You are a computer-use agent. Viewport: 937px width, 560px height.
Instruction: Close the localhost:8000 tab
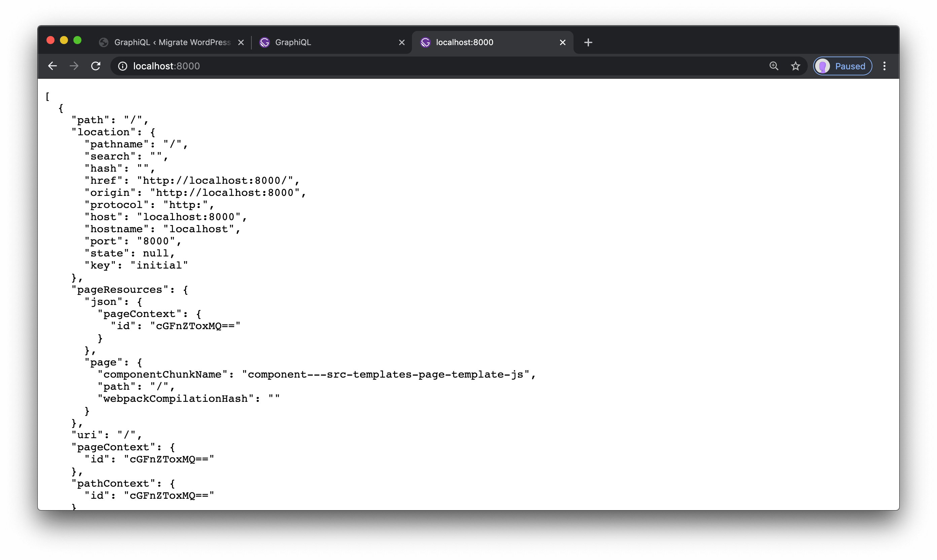(563, 42)
